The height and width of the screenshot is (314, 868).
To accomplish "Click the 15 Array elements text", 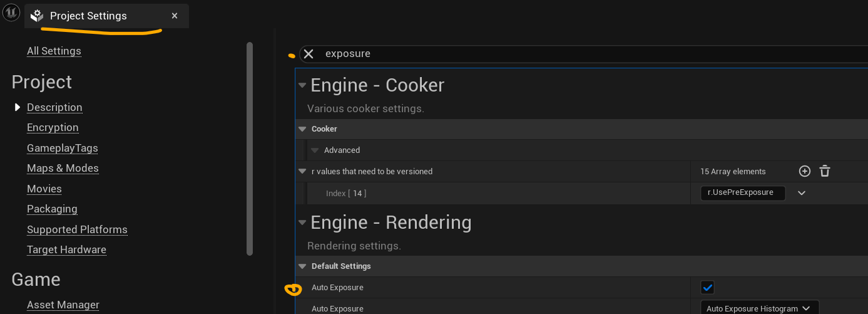I will tap(733, 171).
